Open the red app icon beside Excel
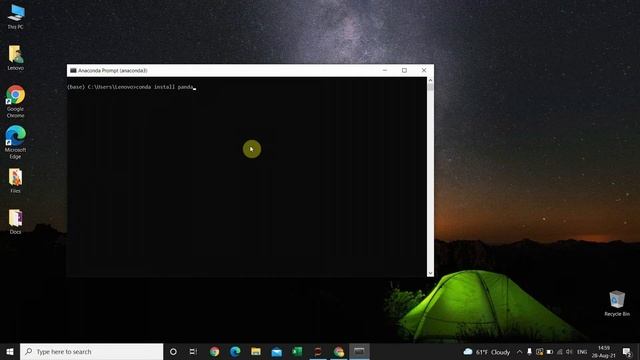640x360 pixels. pos(318,351)
